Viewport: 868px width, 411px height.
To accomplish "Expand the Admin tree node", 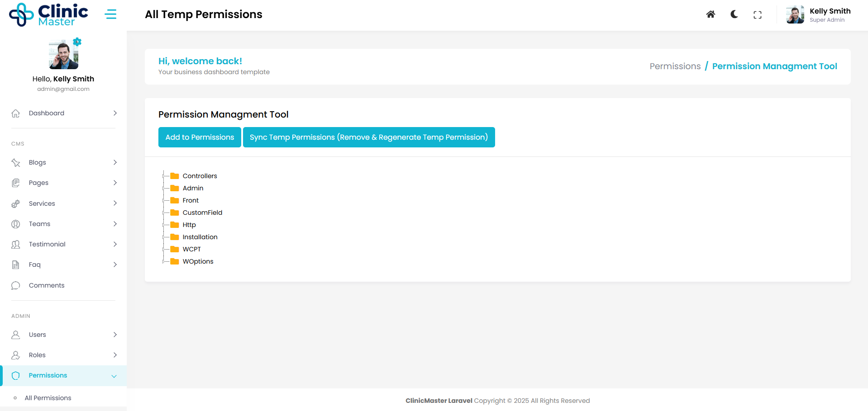I will [x=164, y=188].
